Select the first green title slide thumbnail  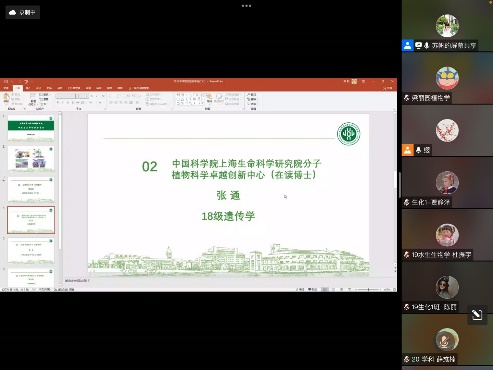pyautogui.click(x=31, y=129)
